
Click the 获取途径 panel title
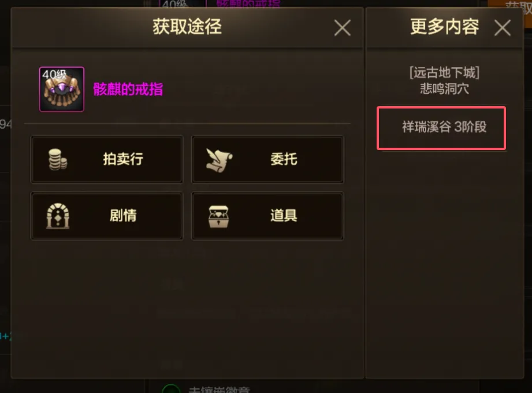(187, 27)
